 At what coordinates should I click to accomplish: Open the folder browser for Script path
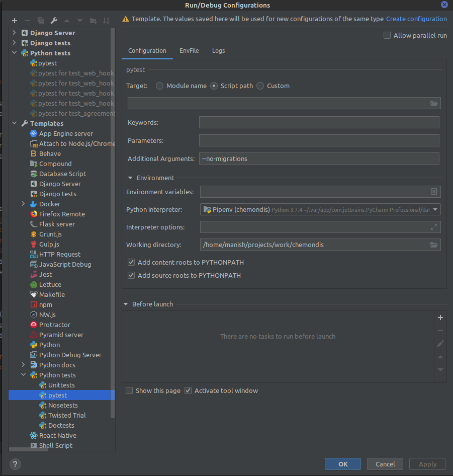click(433, 103)
